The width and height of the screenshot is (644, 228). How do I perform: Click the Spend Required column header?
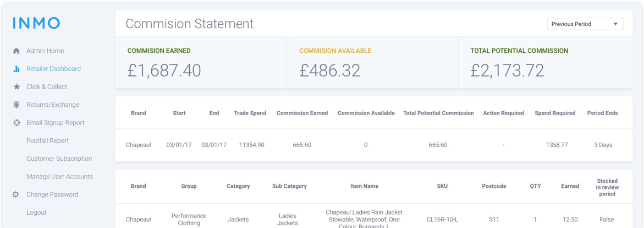pos(555,113)
